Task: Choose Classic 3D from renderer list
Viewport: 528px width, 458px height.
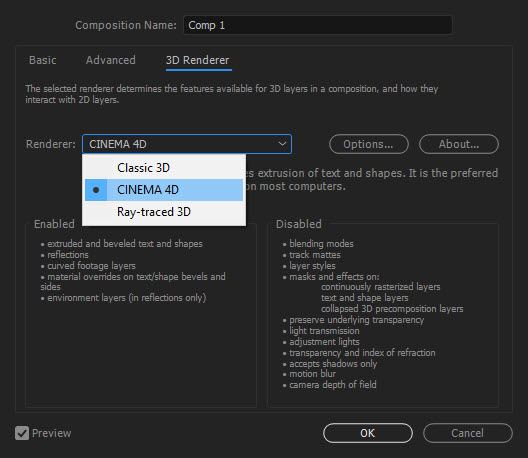Action: [164, 168]
